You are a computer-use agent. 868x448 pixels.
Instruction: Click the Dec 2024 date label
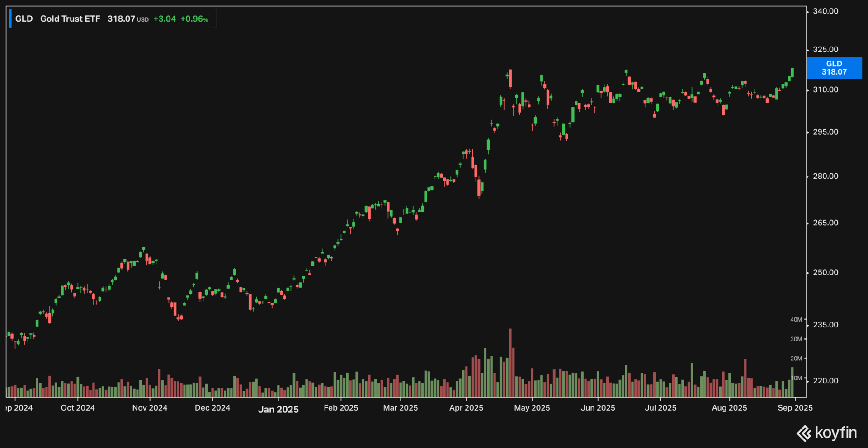[212, 408]
